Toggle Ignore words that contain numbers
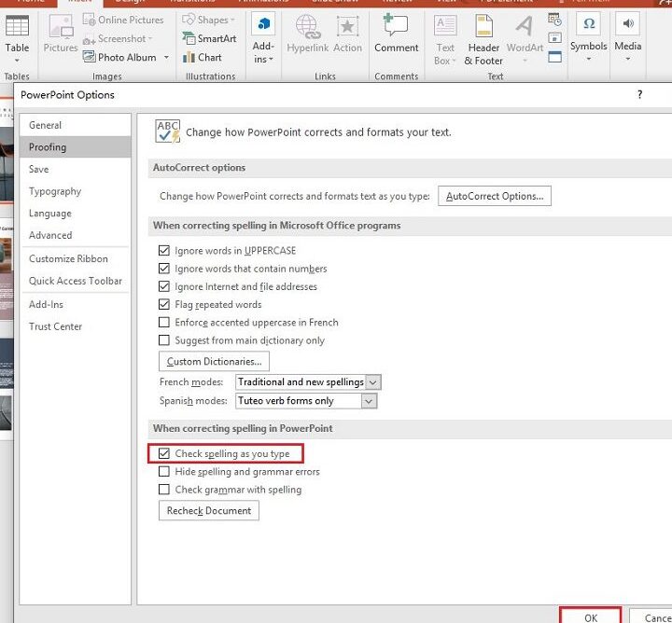The width and height of the screenshot is (672, 623). pos(163,268)
